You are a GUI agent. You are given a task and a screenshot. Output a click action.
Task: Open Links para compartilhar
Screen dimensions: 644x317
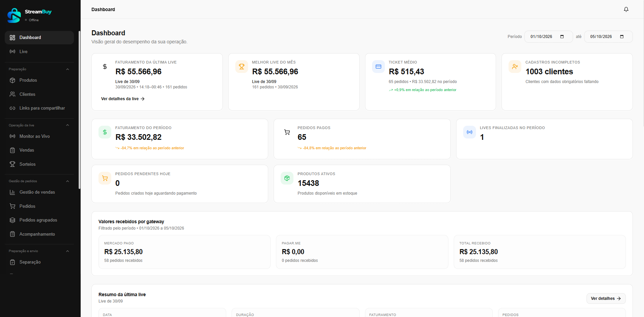(39, 108)
